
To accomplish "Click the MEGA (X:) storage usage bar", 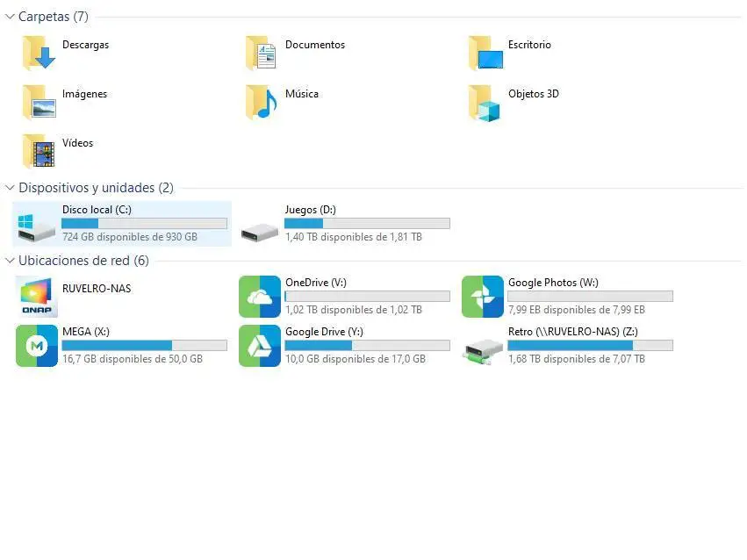I will click(144, 345).
